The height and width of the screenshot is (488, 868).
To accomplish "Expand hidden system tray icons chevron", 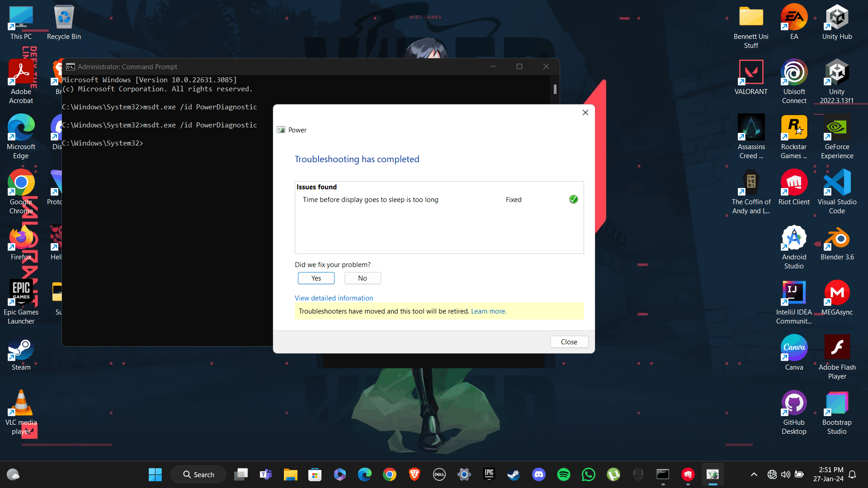I will coord(754,474).
